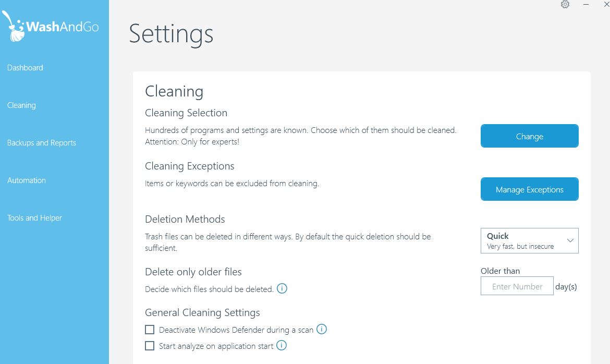
Task: Open the Dashboard section
Action: click(25, 68)
